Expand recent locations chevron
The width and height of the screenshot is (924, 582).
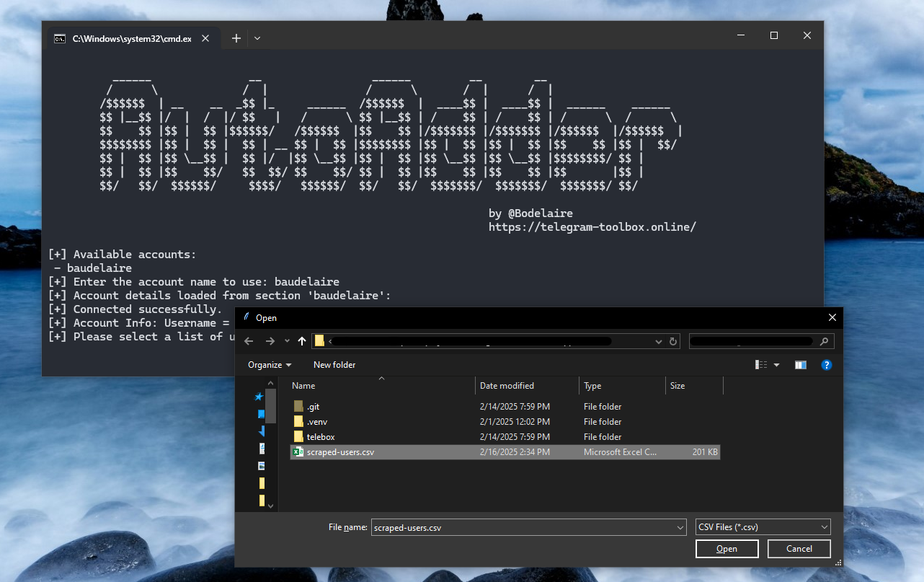287,341
